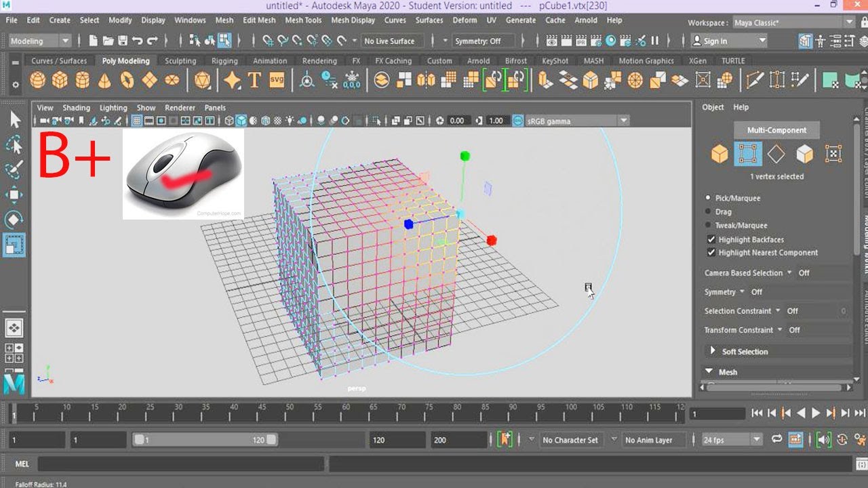Create a polygon torus from the shelf

[x=127, y=81]
